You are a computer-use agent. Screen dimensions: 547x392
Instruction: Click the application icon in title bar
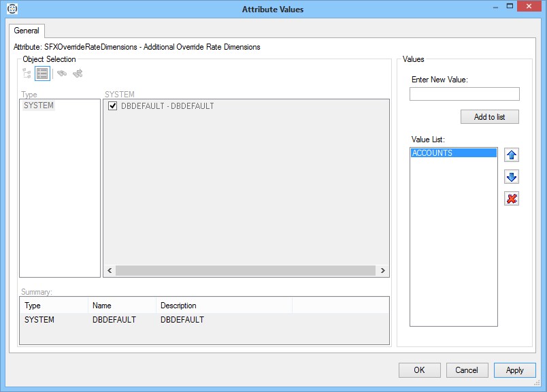[12, 10]
